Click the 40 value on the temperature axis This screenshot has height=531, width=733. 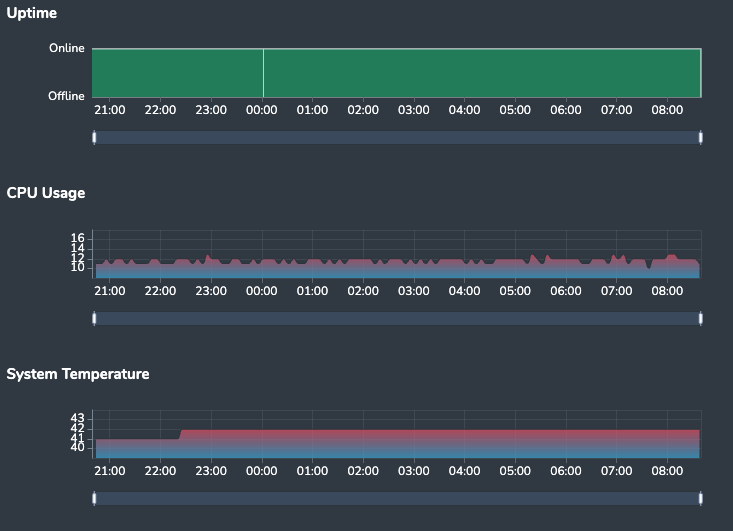78,447
